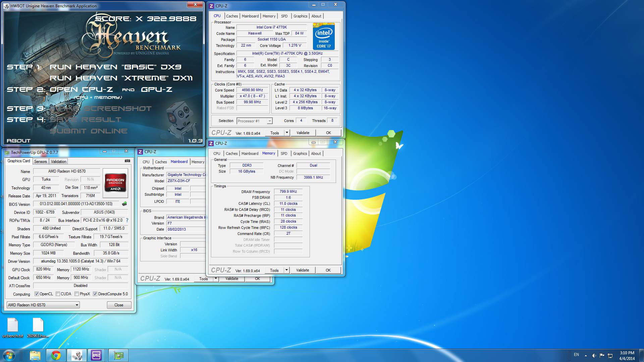Click the Radeon Graphics logo in GPU-Z
Screen dimensions: 644x362
115,182
